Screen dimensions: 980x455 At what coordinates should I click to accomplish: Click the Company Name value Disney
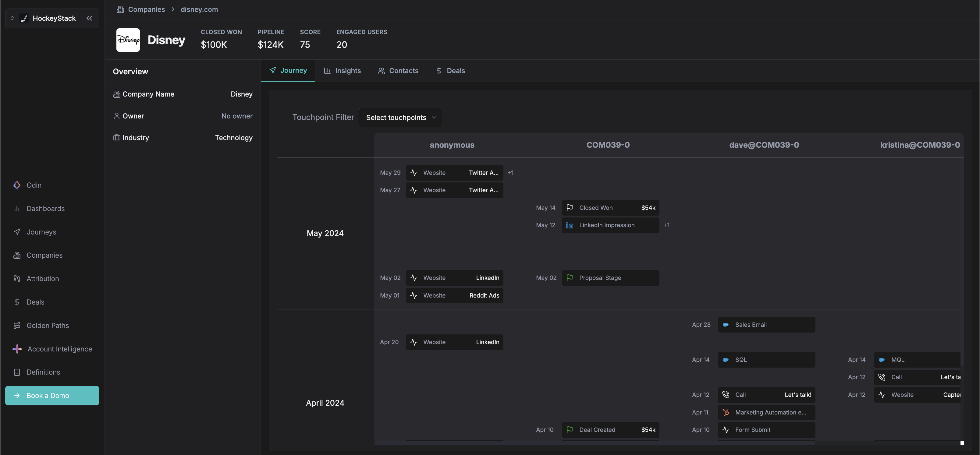(241, 94)
